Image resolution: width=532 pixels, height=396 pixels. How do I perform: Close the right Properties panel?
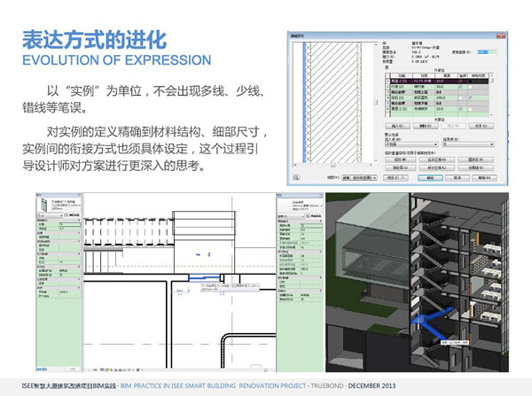321,195
